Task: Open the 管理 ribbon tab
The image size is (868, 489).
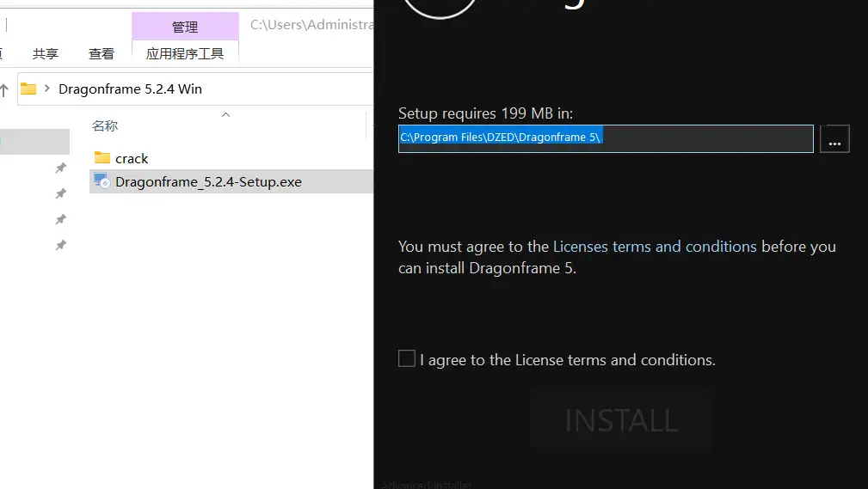Action: (185, 27)
